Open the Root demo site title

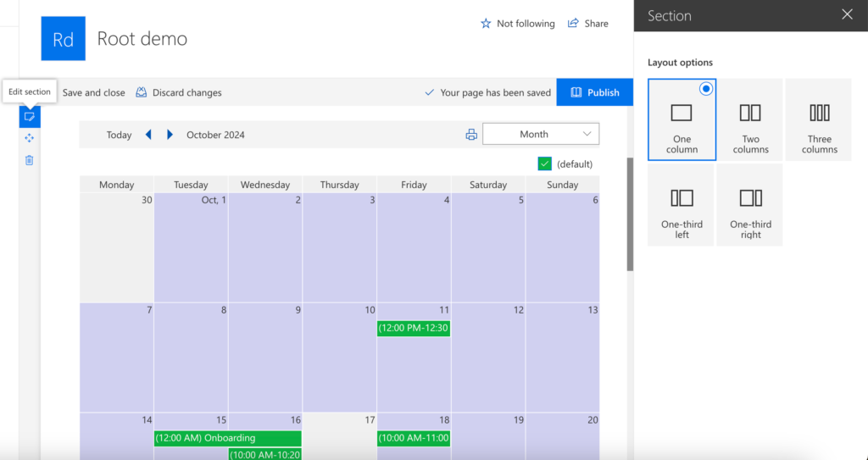[142, 38]
